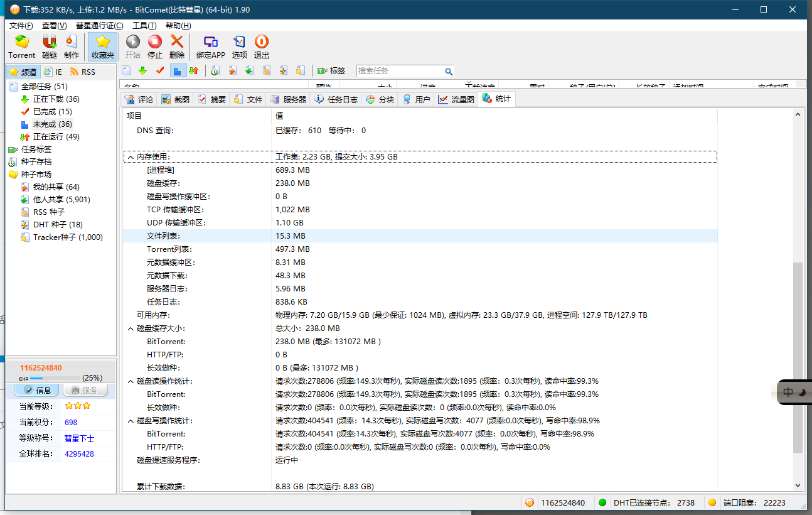Image resolution: width=812 pixels, height=515 pixels.
Task: Click the green arrow downloading filter icon
Action: pyautogui.click(x=143, y=71)
